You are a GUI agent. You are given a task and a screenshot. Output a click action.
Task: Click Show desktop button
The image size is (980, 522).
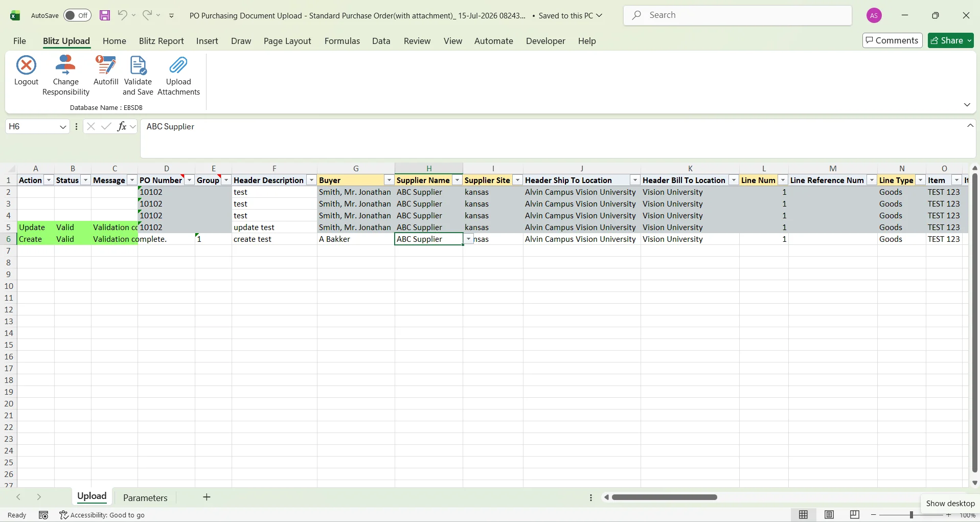950,504
